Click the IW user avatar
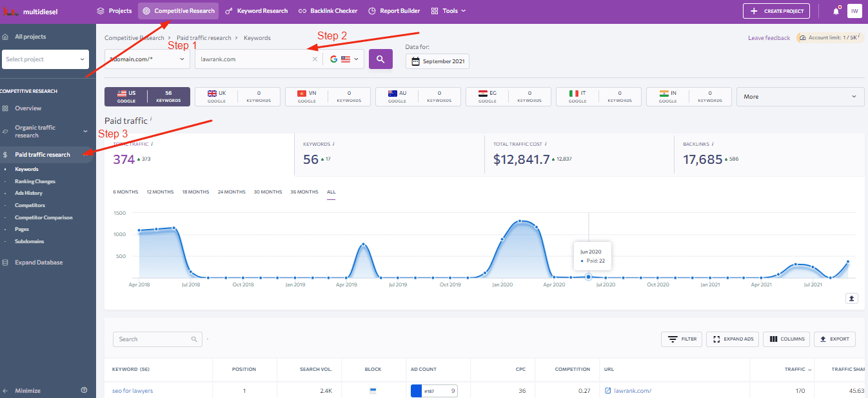Viewport: 868px width, 398px height. click(854, 11)
